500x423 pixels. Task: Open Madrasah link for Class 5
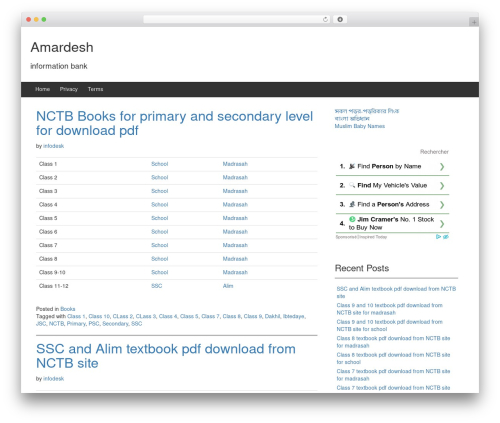pyautogui.click(x=235, y=218)
